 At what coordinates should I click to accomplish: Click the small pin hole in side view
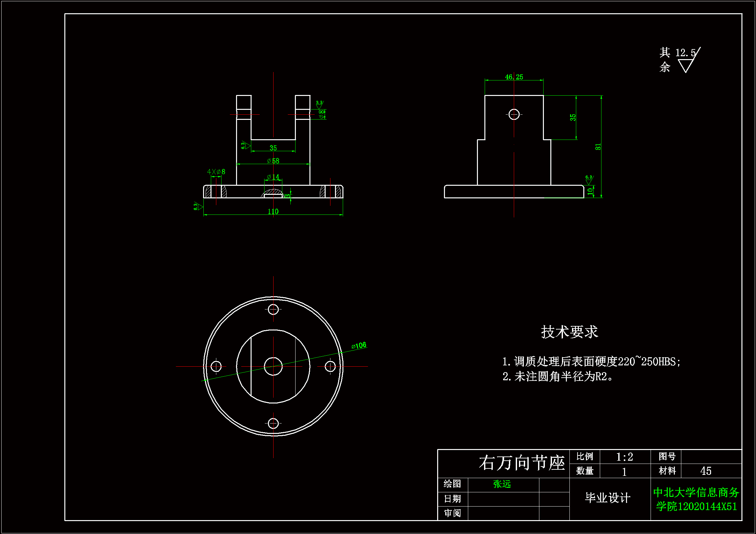point(514,114)
